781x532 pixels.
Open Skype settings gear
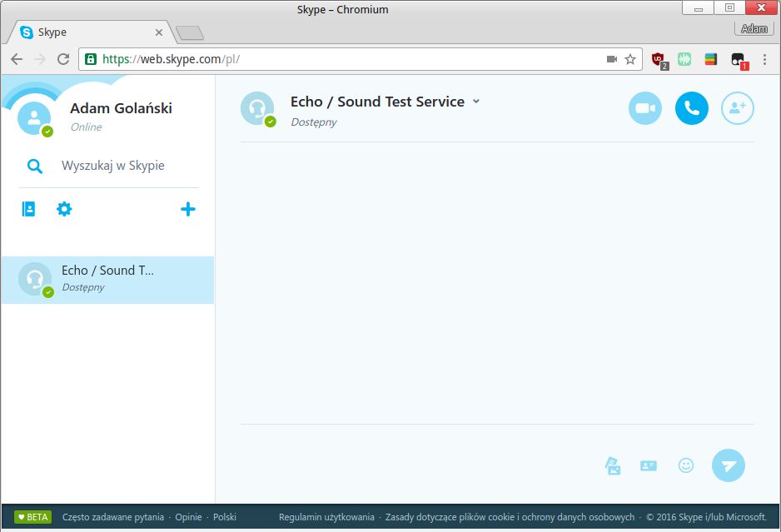point(64,209)
